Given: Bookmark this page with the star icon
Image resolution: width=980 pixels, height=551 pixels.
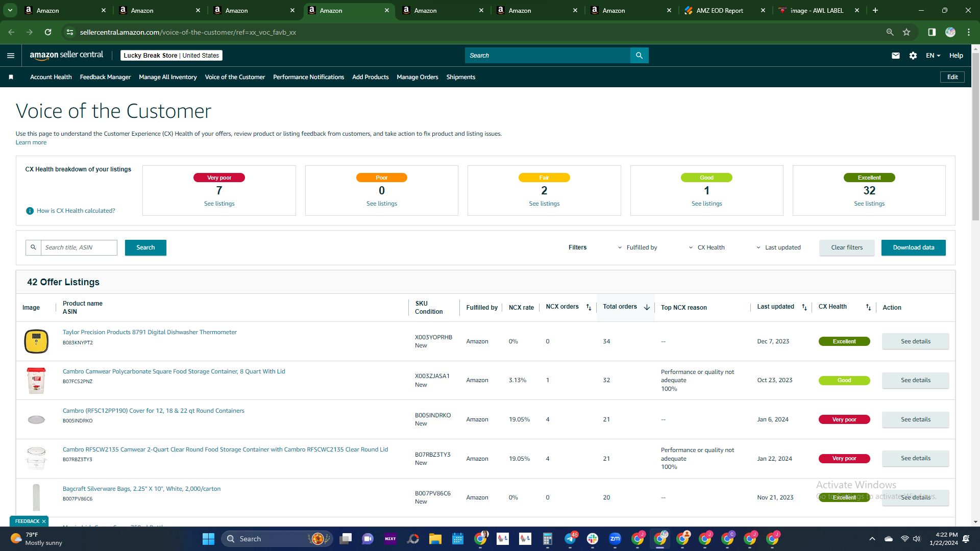Looking at the screenshot, I should [906, 32].
